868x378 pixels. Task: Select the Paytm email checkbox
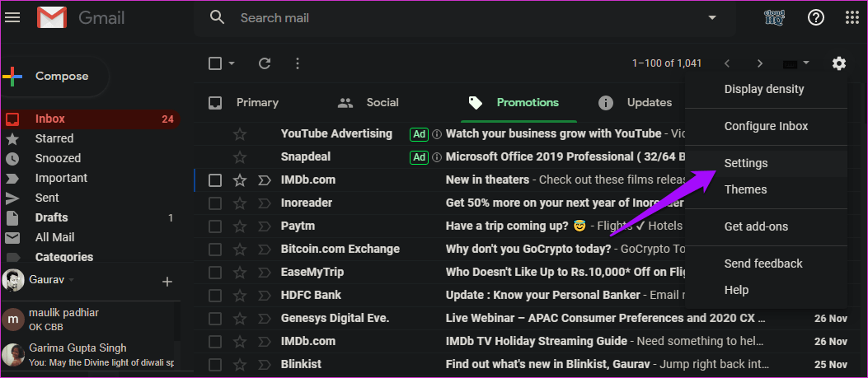click(215, 226)
